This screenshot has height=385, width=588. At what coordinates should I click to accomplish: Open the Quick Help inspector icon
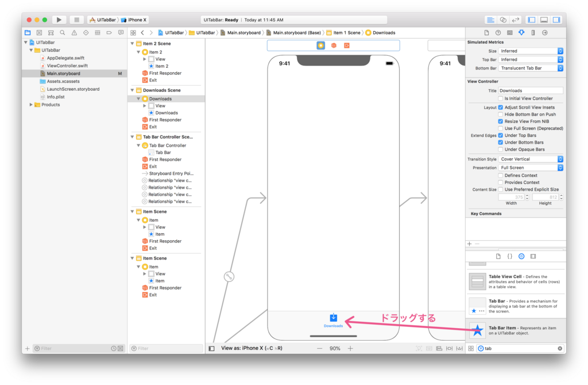(498, 33)
